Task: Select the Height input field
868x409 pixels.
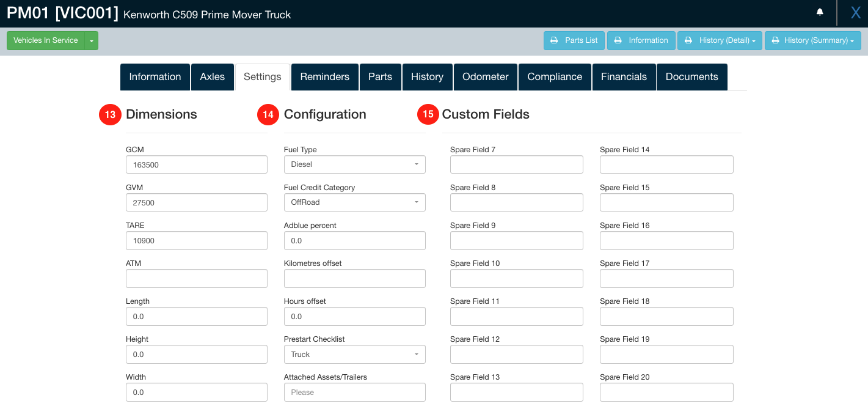Action: point(197,354)
